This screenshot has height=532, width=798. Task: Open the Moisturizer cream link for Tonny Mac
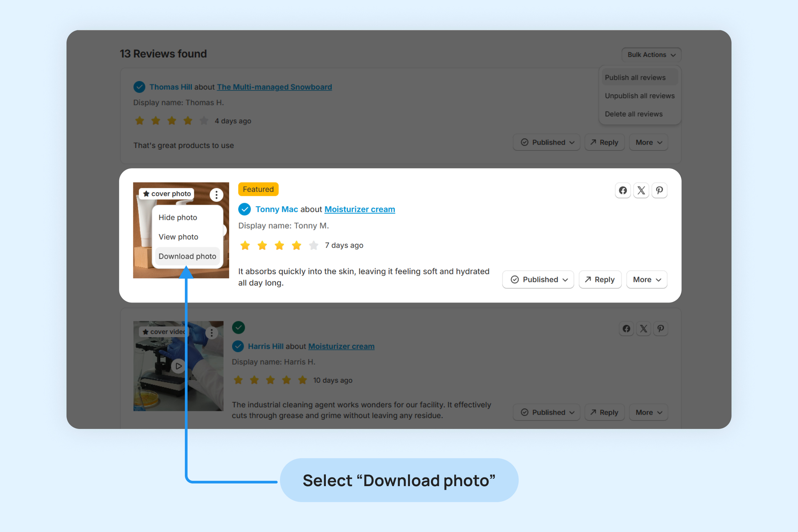pos(360,209)
